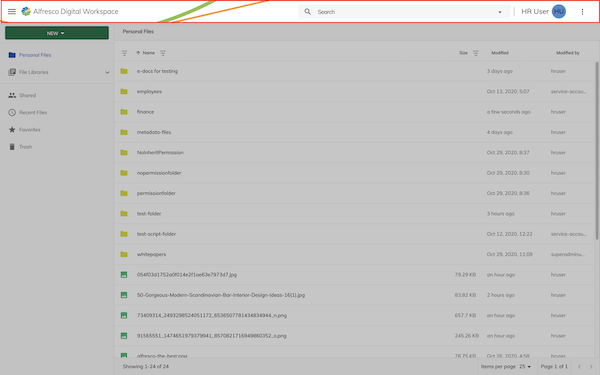
Task: Open the hamburger navigation menu
Action: tap(12, 11)
